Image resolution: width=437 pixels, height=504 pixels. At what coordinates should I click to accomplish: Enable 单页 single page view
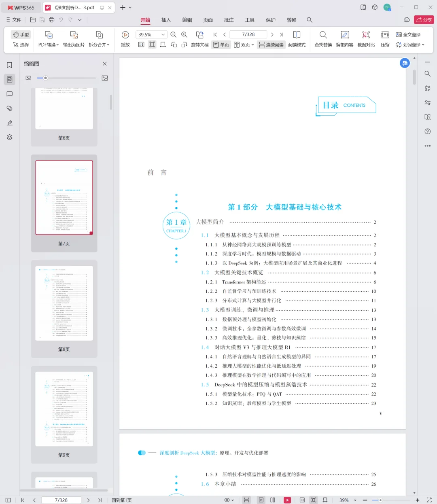tap(221, 45)
